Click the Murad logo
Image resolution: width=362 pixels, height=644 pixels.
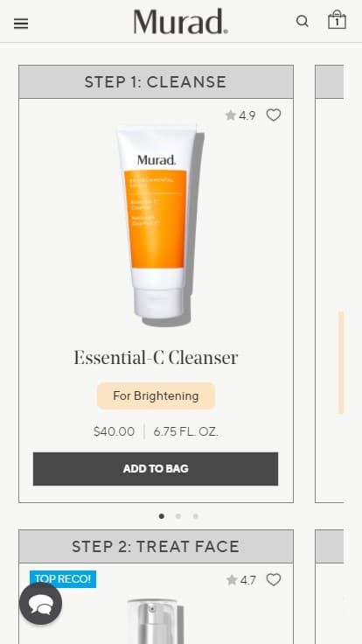(181, 21)
